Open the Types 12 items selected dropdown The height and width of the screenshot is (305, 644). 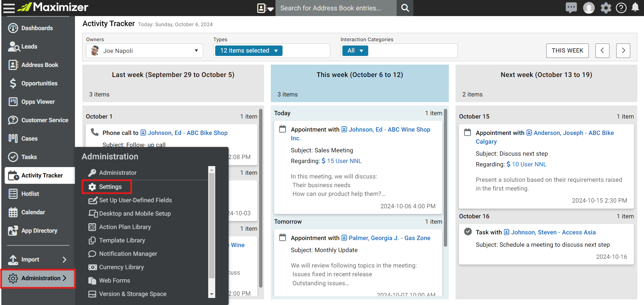[x=249, y=51]
